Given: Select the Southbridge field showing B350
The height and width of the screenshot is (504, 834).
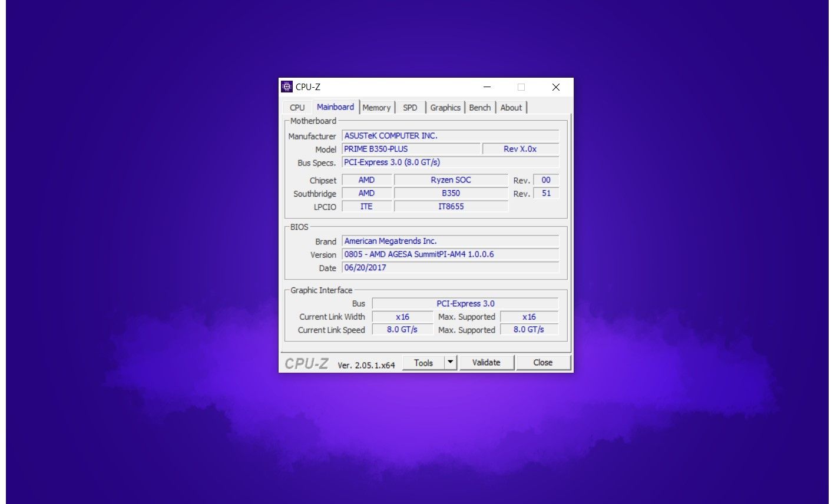Looking at the screenshot, I should [451, 193].
